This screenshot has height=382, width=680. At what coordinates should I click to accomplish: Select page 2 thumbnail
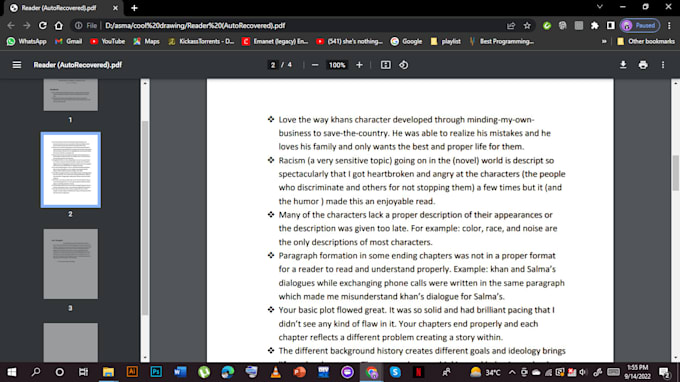tap(71, 170)
